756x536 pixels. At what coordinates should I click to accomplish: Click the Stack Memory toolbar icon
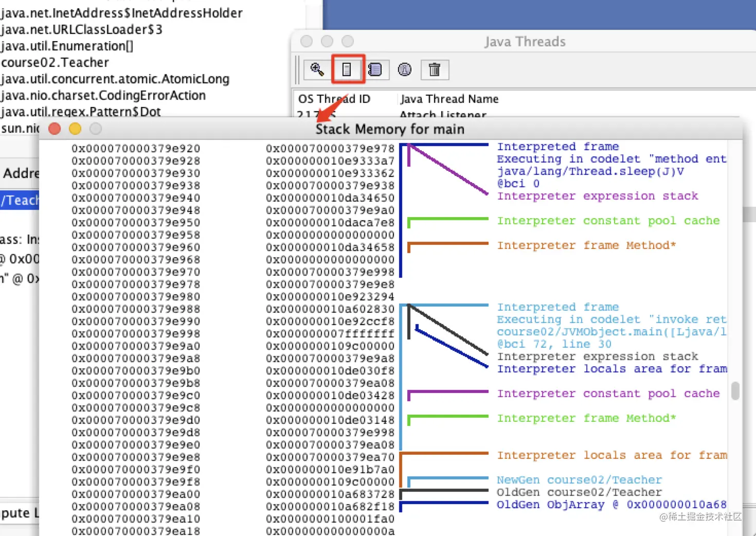tap(348, 69)
